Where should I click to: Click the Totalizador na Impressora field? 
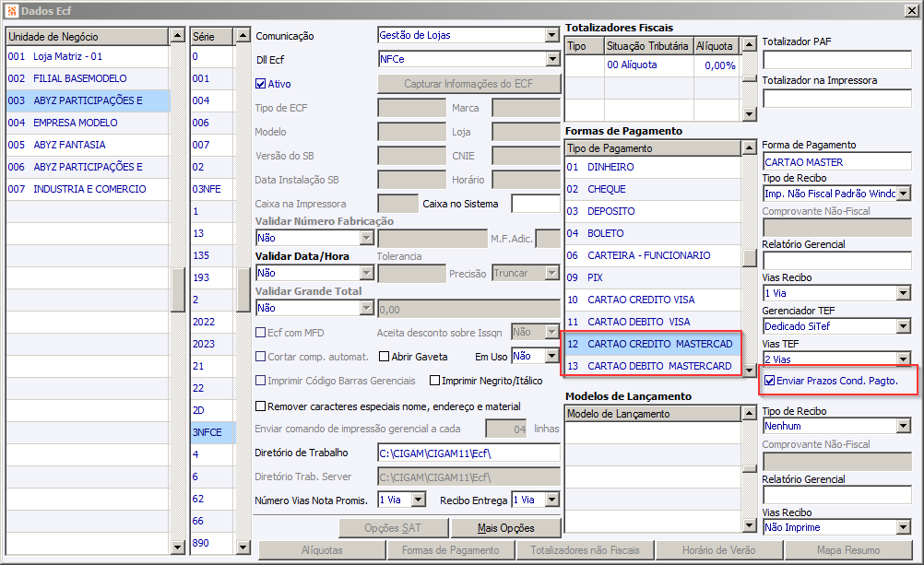836,99
